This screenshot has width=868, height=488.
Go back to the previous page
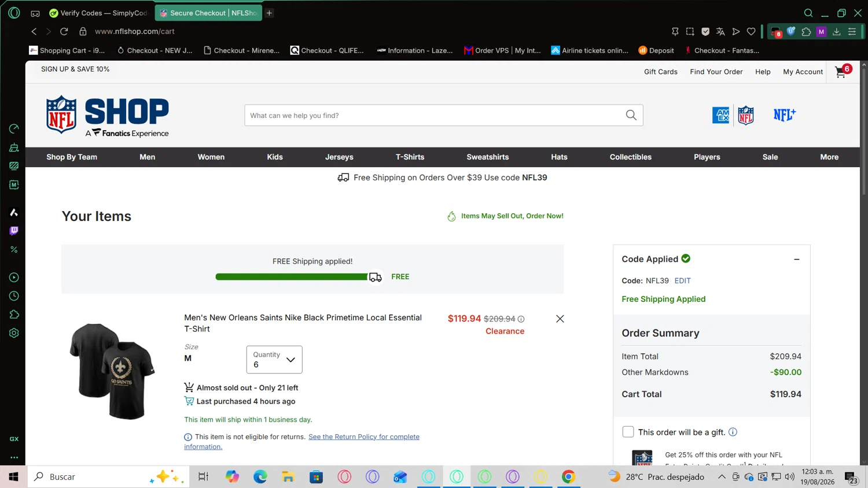click(x=34, y=32)
